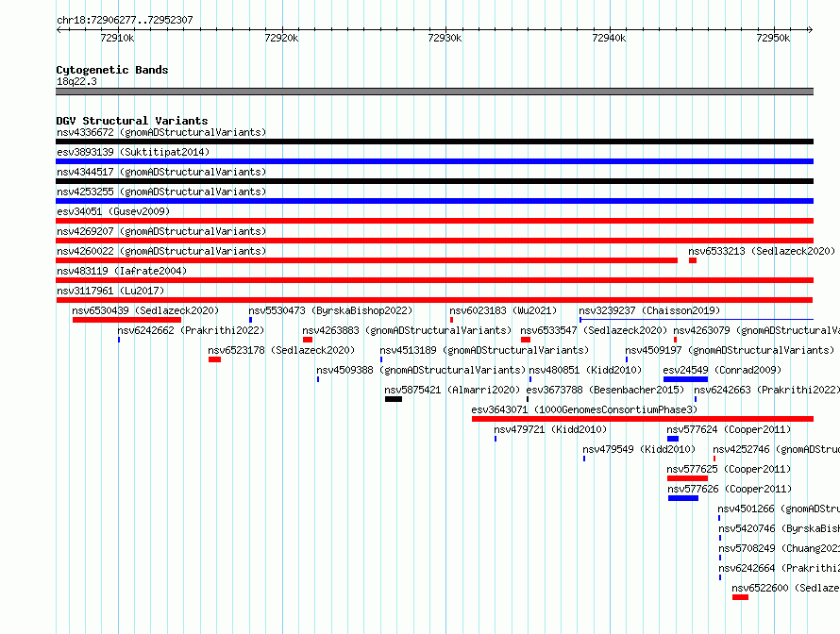The width and height of the screenshot is (840, 634).
Task: Open the esv3643071 (1000GenomesConsortiumPhase3) label
Action: (x=584, y=409)
